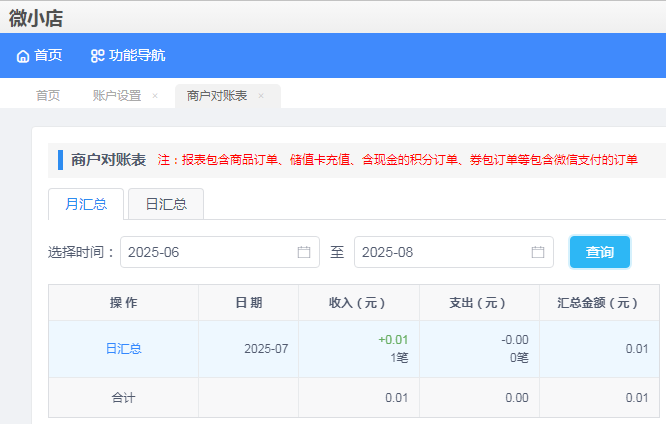Select the 商户对账表 tab
The image size is (666, 424).
(x=217, y=96)
